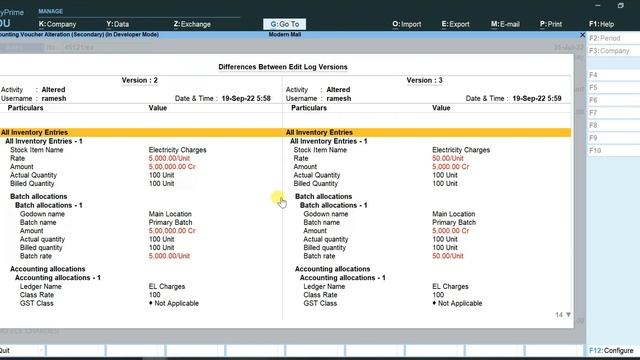Open the E: Export menu
The height and width of the screenshot is (360, 640).
(x=456, y=24)
